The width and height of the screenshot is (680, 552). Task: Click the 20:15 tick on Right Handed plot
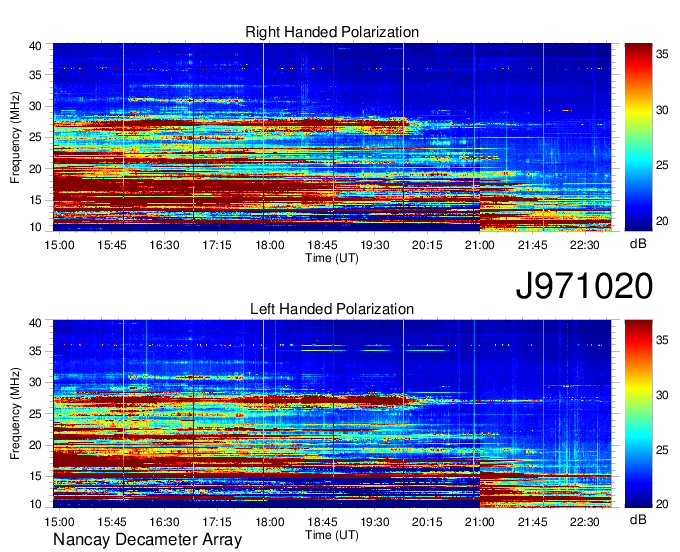pos(427,245)
